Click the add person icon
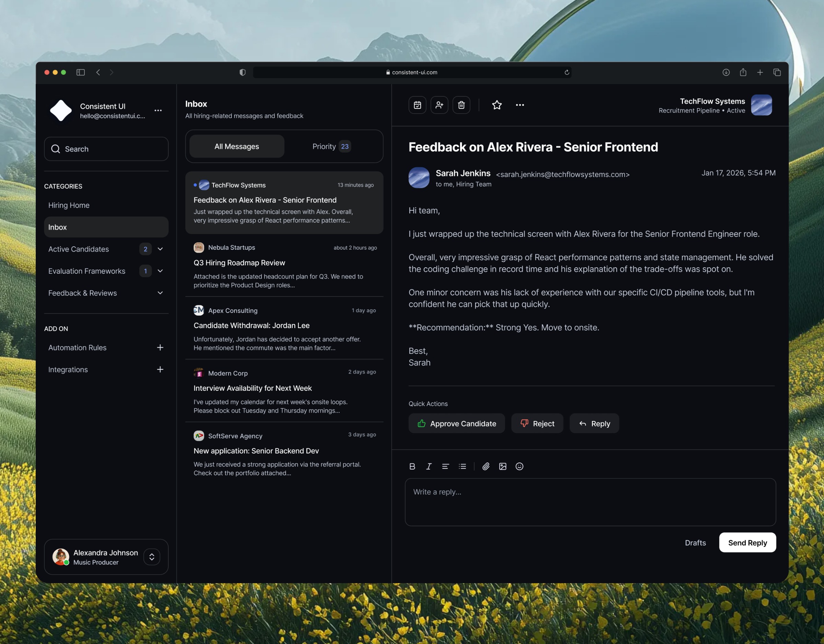Screen dimensions: 824x644 coord(439,105)
